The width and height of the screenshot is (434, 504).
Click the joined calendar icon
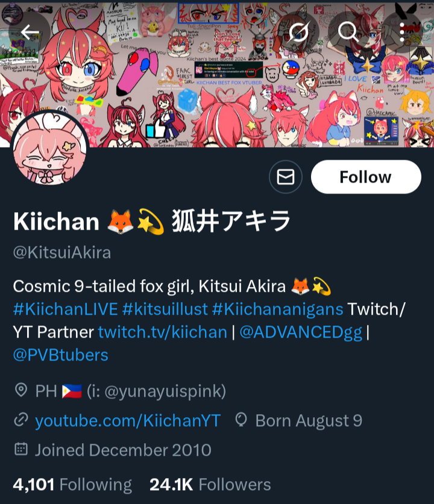(21, 449)
